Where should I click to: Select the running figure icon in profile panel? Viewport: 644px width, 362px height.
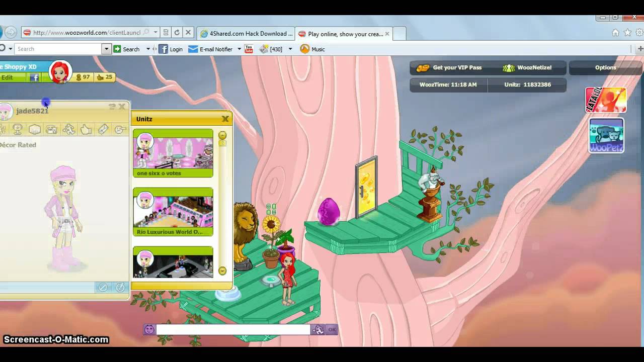(69, 130)
